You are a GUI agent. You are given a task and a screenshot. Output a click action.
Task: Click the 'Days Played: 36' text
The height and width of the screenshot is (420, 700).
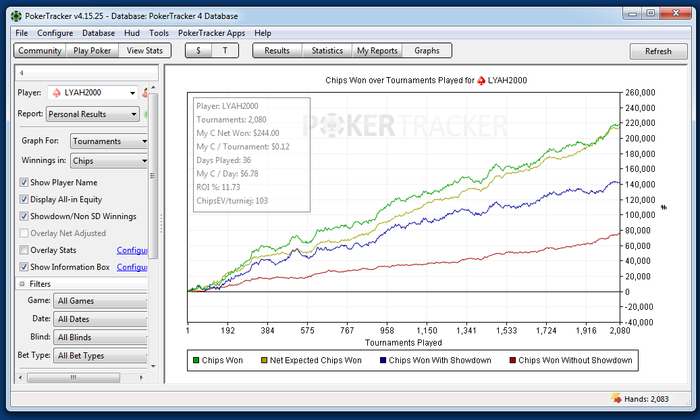[x=224, y=160]
